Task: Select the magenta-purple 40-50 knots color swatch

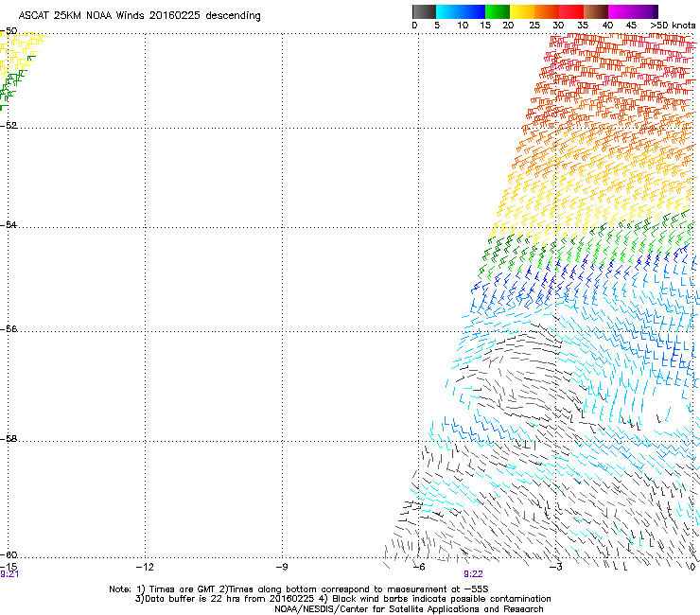Action: pyautogui.click(x=633, y=11)
